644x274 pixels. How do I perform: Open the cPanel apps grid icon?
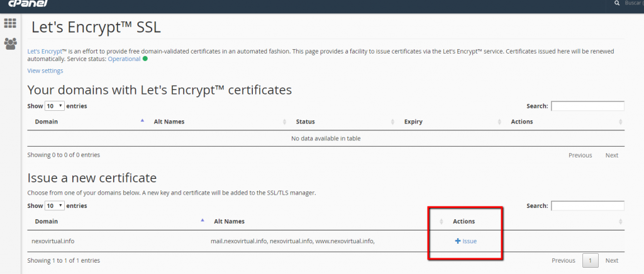coord(10,23)
